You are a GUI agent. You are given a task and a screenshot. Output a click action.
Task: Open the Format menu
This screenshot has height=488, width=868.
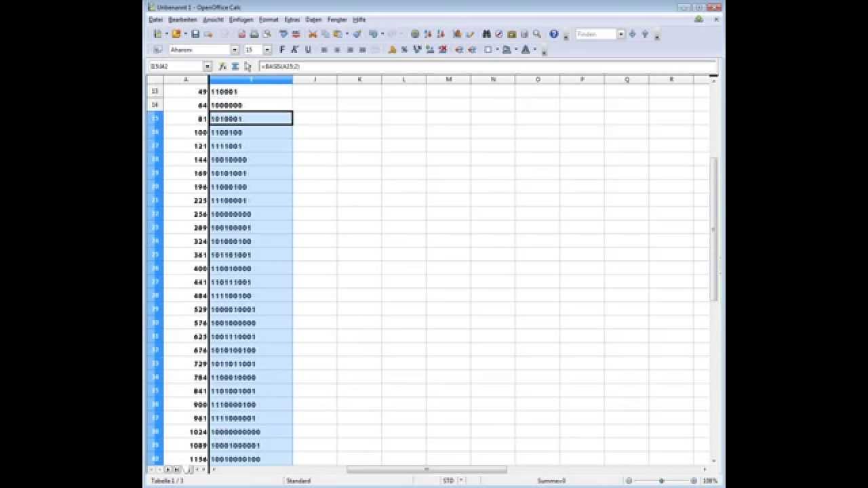(x=269, y=20)
